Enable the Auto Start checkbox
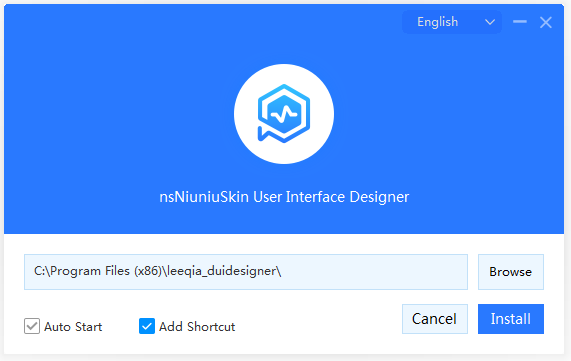The width and height of the screenshot is (571, 361). (x=32, y=326)
